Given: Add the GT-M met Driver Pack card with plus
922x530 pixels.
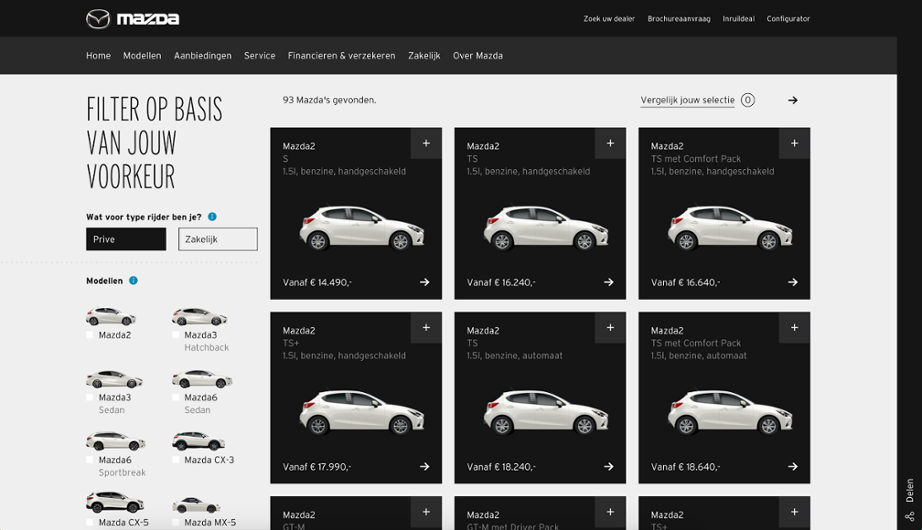Looking at the screenshot, I should [x=610, y=512].
